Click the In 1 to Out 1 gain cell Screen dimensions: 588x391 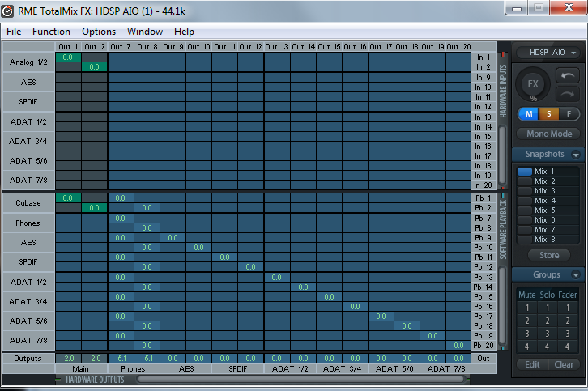point(68,57)
